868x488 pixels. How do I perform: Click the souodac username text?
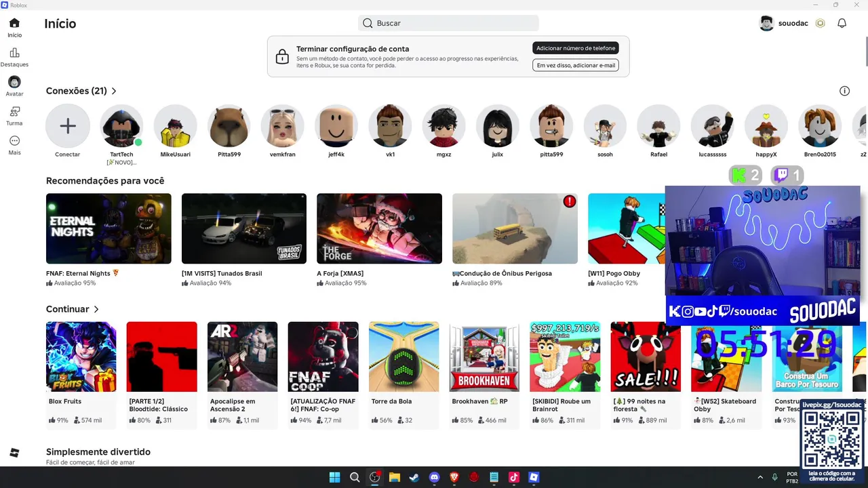point(793,23)
